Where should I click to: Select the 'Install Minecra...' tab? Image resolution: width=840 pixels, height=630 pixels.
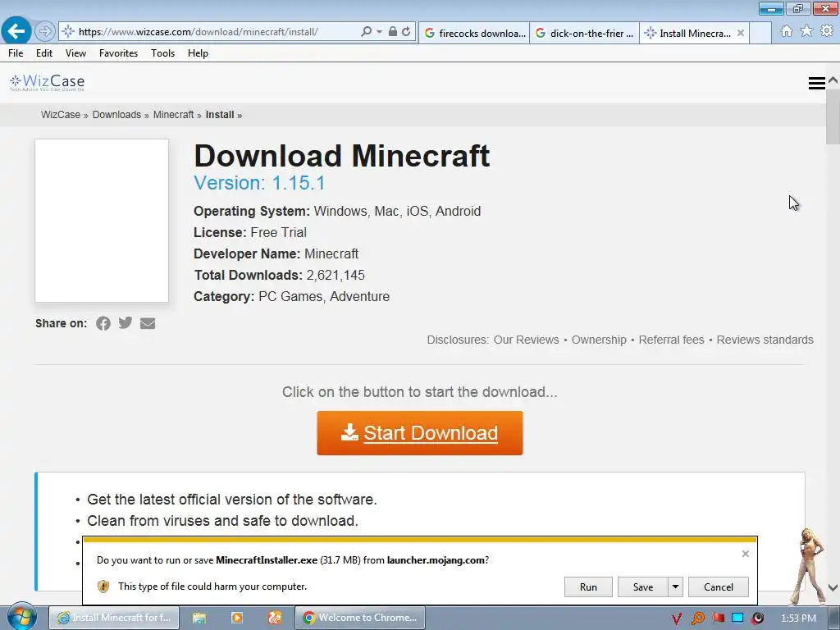[x=688, y=33]
